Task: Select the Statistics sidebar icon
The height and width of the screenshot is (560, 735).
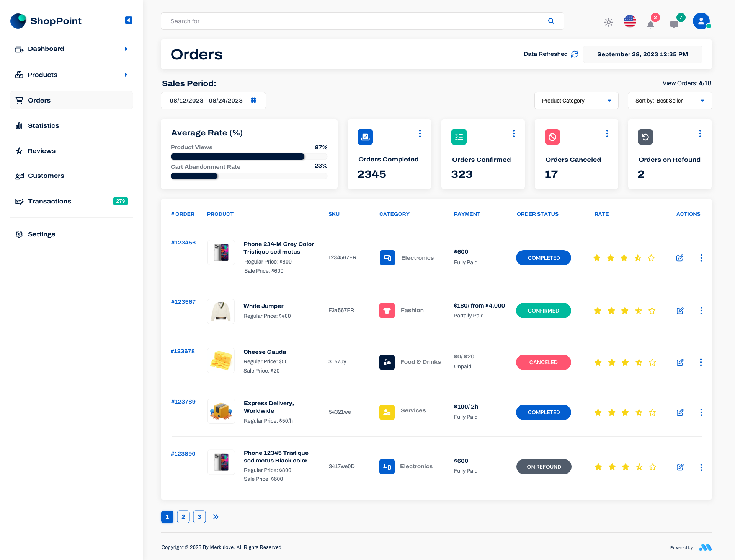Action: click(19, 125)
